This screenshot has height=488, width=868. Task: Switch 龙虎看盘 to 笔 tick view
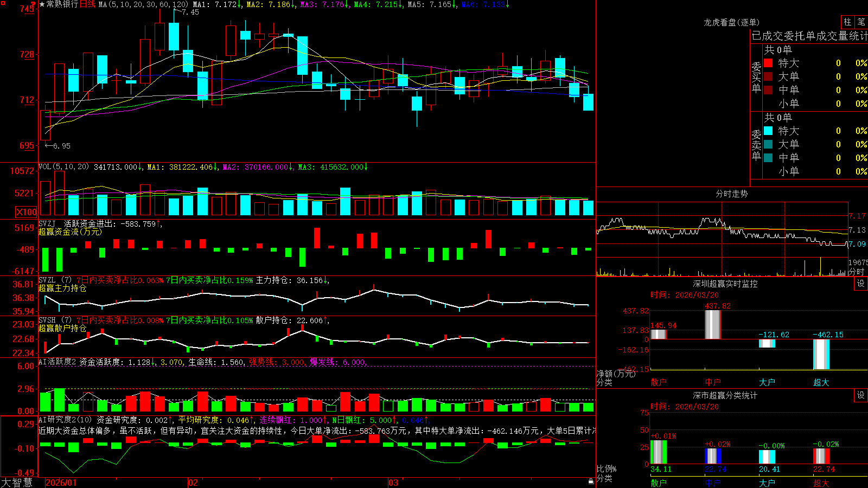tap(861, 22)
